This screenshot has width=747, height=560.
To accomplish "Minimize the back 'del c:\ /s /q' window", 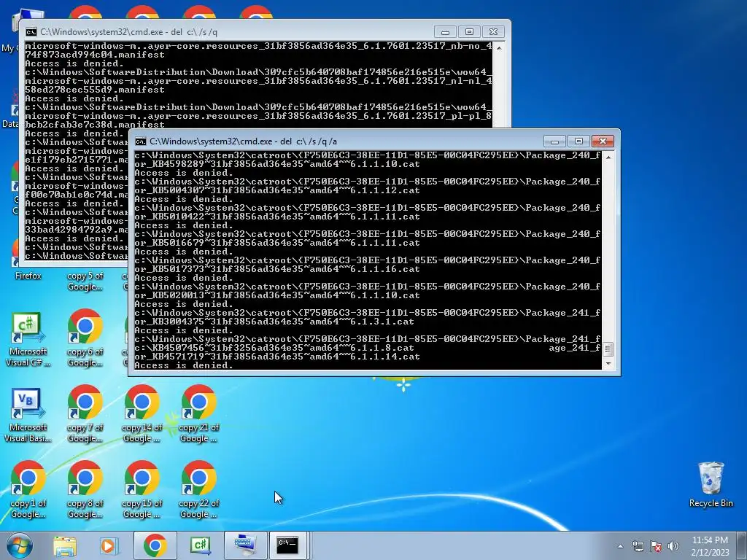I will click(x=446, y=31).
